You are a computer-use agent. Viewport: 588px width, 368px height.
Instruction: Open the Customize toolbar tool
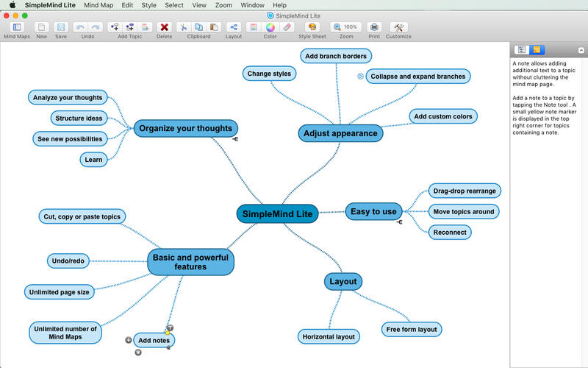click(399, 27)
